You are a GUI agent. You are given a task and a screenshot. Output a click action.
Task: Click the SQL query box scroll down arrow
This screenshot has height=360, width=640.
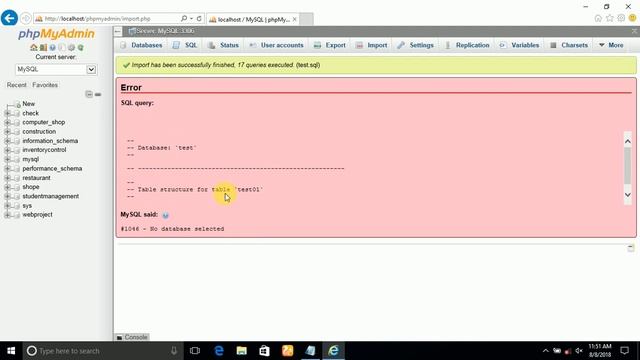(x=628, y=195)
